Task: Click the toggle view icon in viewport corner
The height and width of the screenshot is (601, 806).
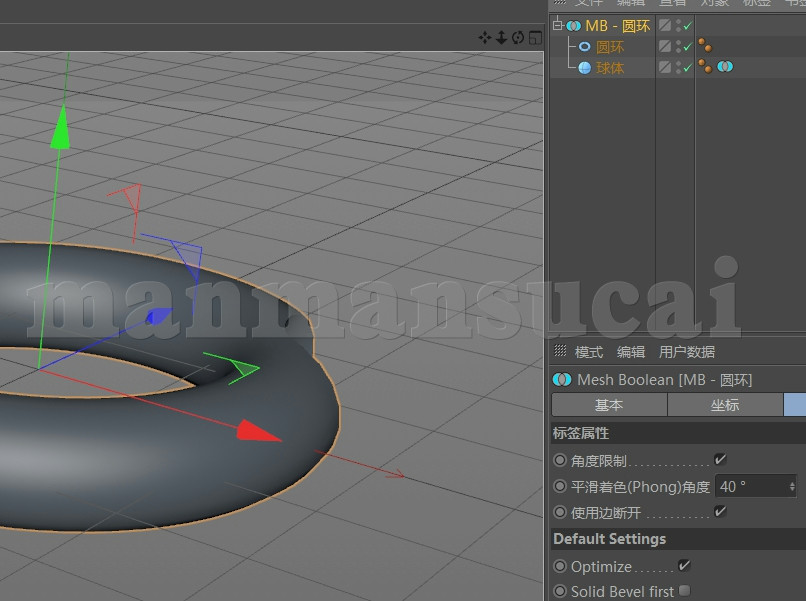Action: tap(536, 37)
